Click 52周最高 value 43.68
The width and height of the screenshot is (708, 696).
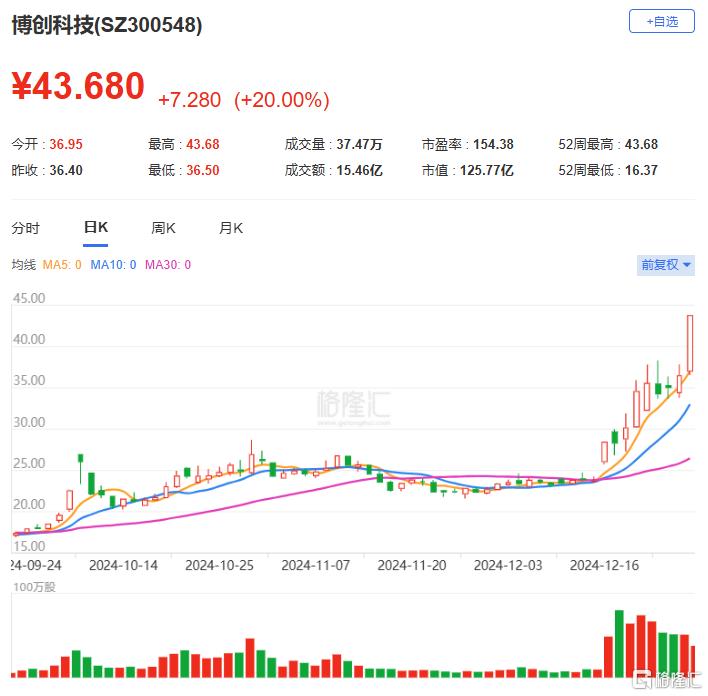pyautogui.click(x=641, y=145)
